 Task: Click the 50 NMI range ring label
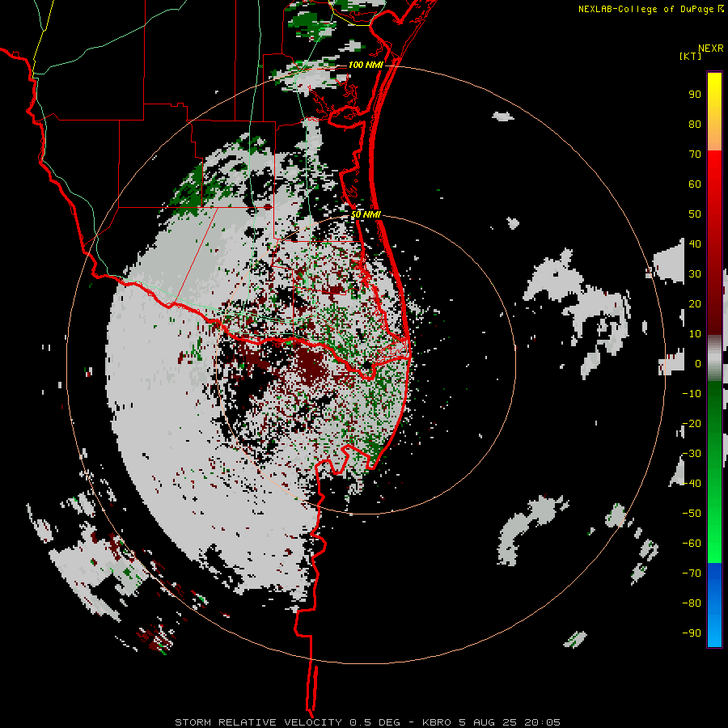366,214
